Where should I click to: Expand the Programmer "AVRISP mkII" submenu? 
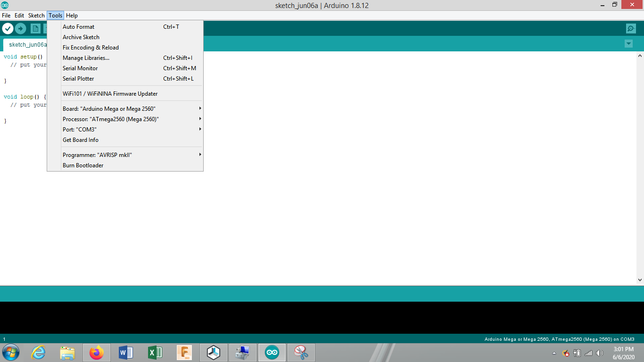125,155
